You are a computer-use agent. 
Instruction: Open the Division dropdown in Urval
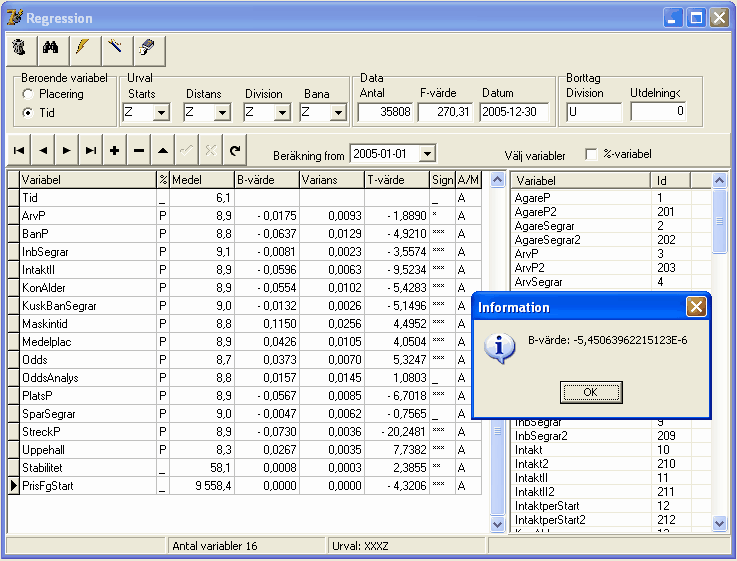282,112
